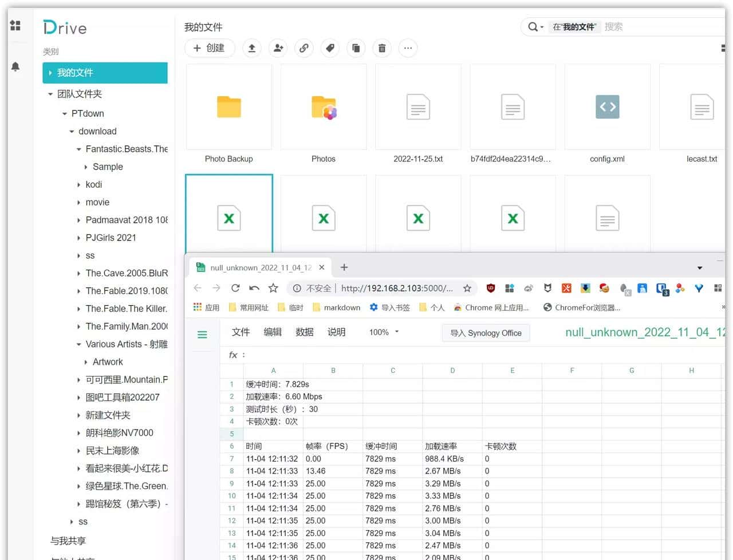The image size is (733, 560).
Task: Bookmark this page with star icon
Action: [x=467, y=288]
